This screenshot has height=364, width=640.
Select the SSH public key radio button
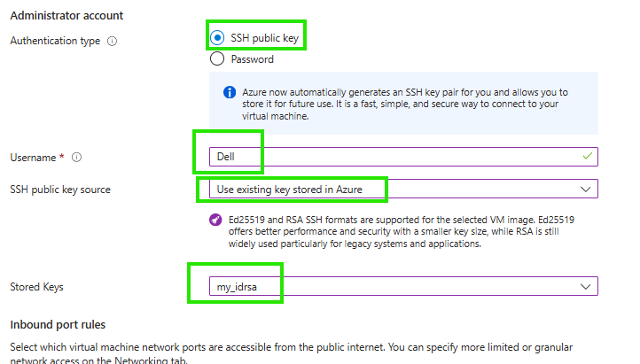pos(217,37)
